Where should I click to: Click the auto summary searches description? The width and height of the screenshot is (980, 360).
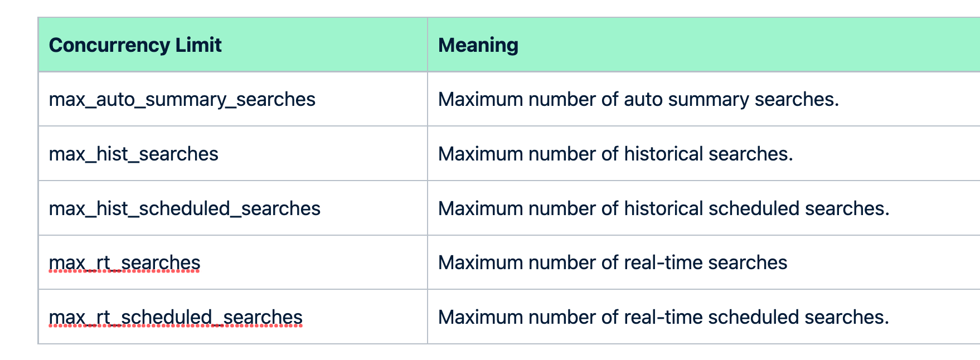638,99
